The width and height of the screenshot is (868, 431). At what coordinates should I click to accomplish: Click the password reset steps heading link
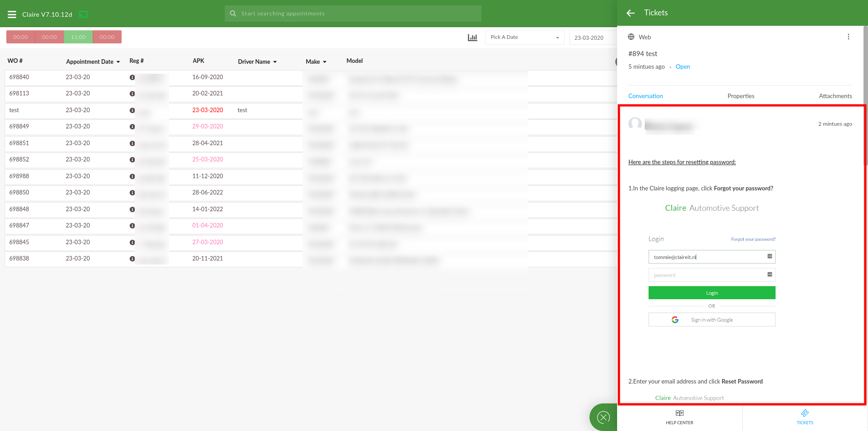point(682,162)
